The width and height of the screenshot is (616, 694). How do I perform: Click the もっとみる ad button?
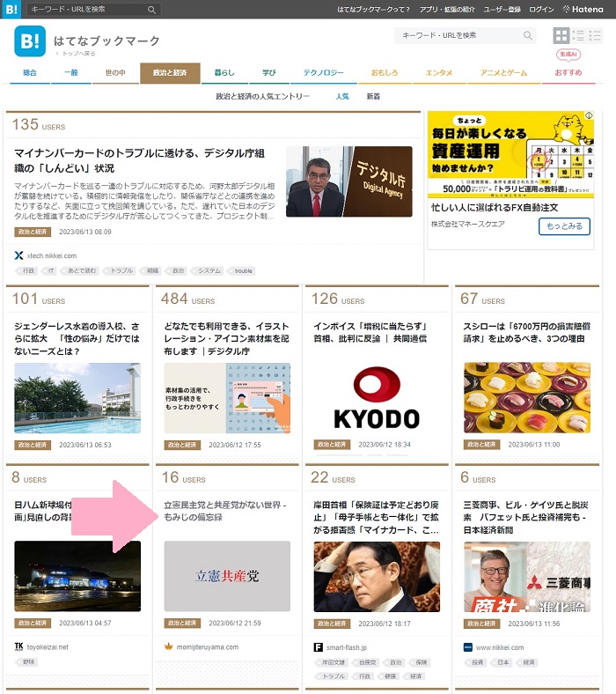click(x=564, y=226)
